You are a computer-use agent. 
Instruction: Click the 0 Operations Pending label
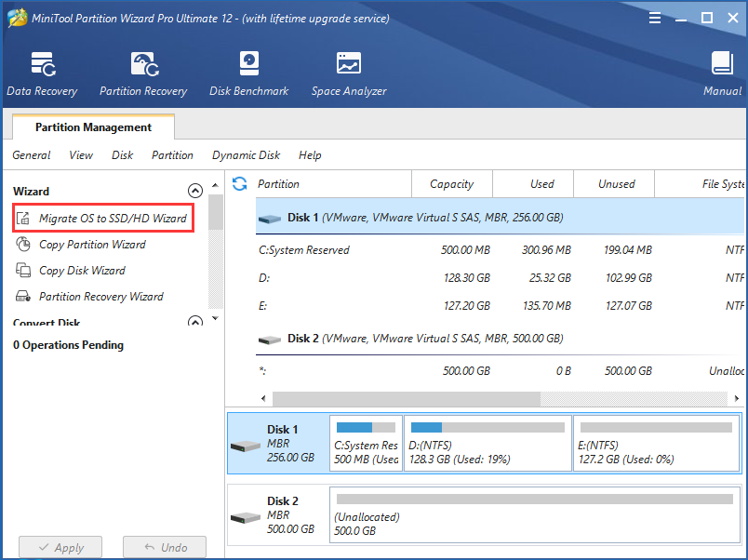pos(68,345)
